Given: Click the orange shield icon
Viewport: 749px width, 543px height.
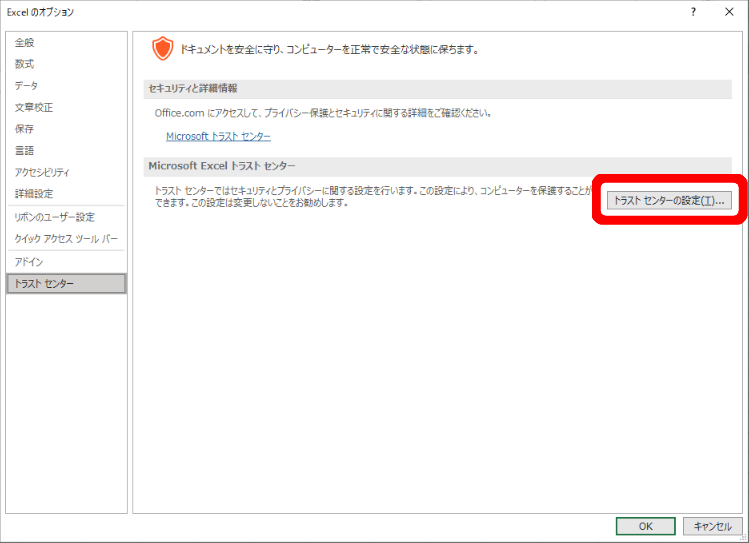Looking at the screenshot, I should [162, 48].
